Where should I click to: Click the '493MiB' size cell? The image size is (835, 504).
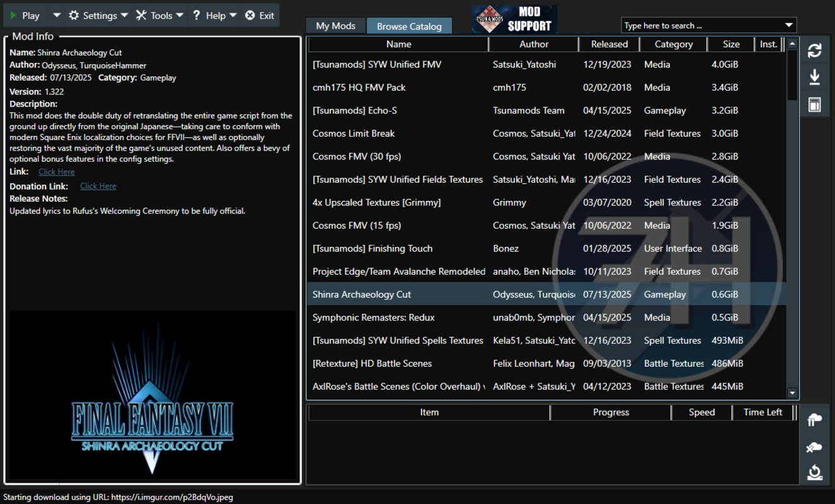[727, 340]
